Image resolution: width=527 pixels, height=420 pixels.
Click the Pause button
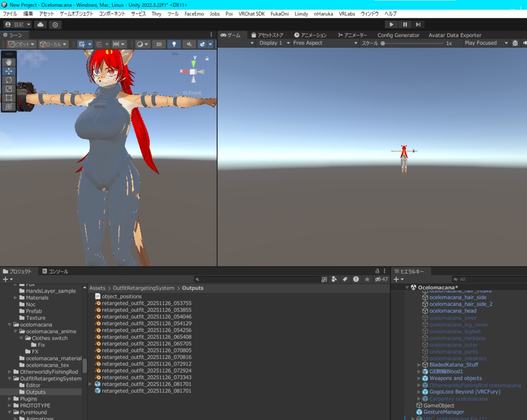pyautogui.click(x=405, y=25)
